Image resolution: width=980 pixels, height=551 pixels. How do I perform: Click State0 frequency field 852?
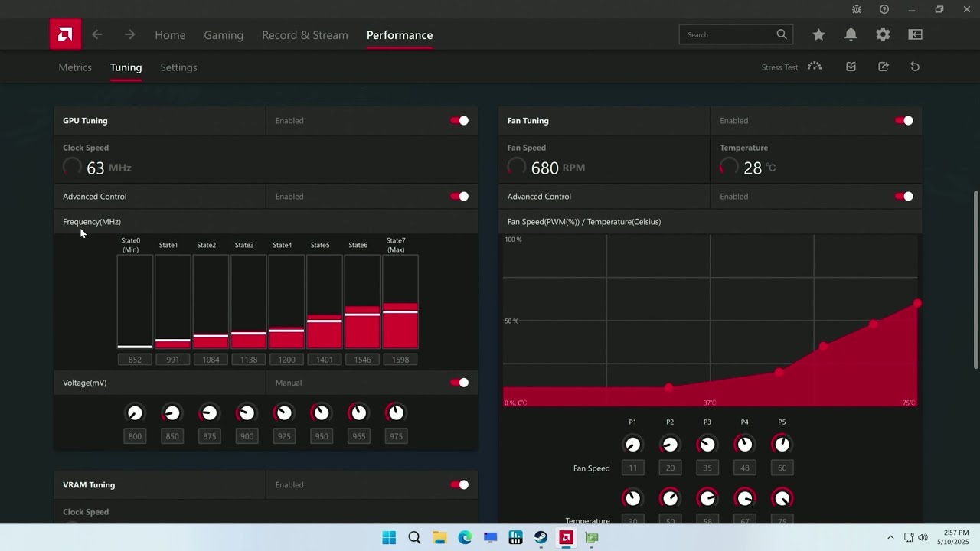point(135,360)
